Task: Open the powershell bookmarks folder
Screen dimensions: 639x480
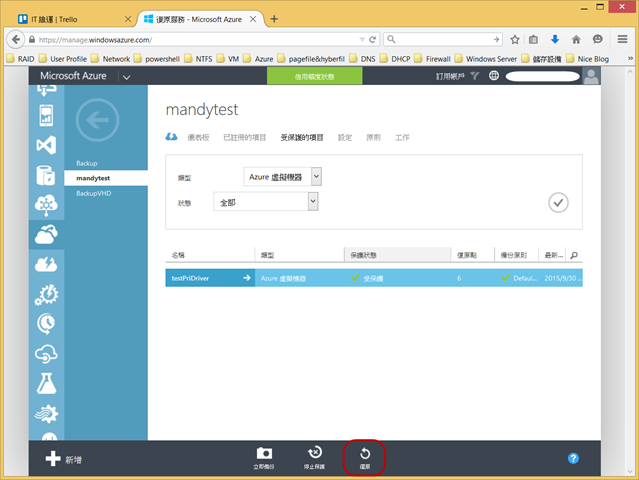Action: coord(157,59)
